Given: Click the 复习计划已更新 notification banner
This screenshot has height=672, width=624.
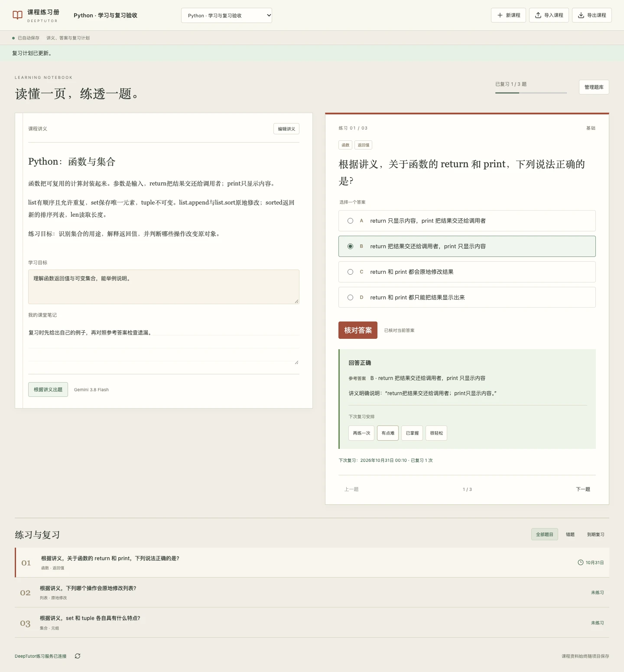Looking at the screenshot, I should [x=312, y=53].
